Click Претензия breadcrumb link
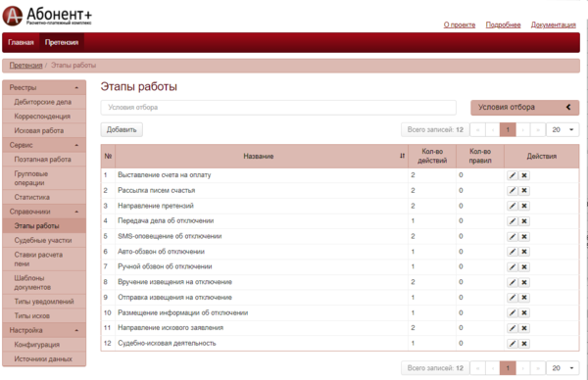The width and height of the screenshot is (588, 380). coord(25,66)
